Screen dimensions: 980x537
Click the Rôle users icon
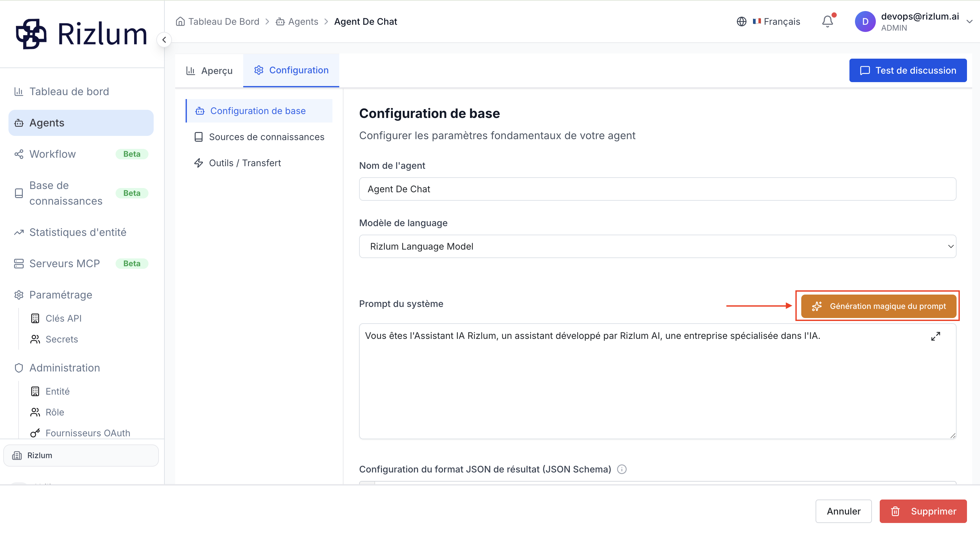(x=35, y=413)
